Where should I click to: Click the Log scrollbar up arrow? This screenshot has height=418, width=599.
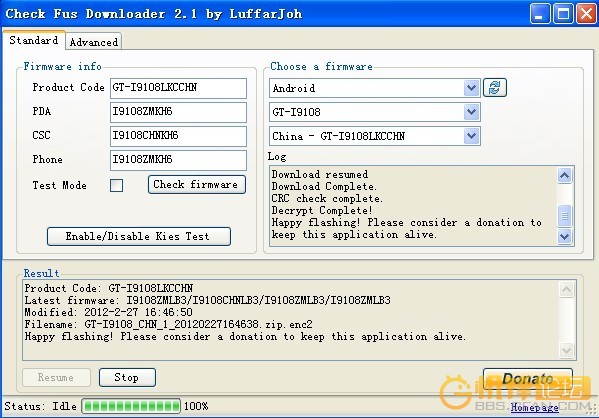[565, 175]
